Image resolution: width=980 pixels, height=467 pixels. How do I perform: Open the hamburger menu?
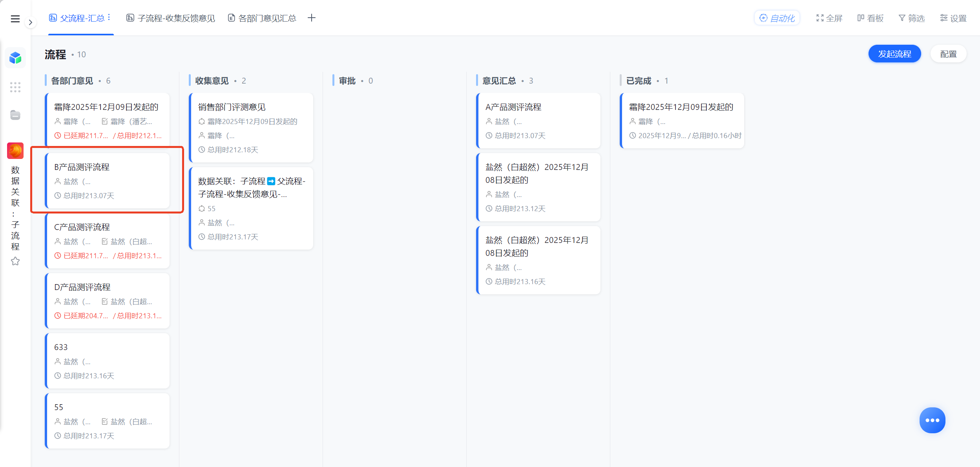tap(15, 19)
